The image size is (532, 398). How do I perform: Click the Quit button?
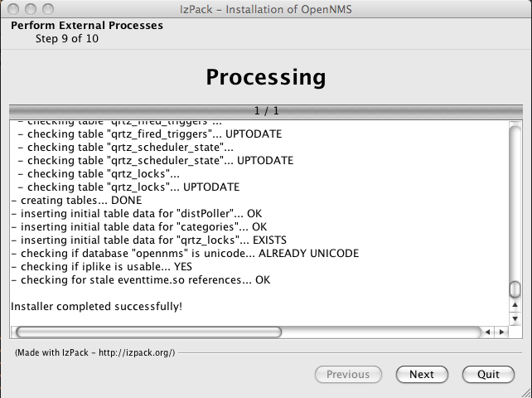click(488, 374)
